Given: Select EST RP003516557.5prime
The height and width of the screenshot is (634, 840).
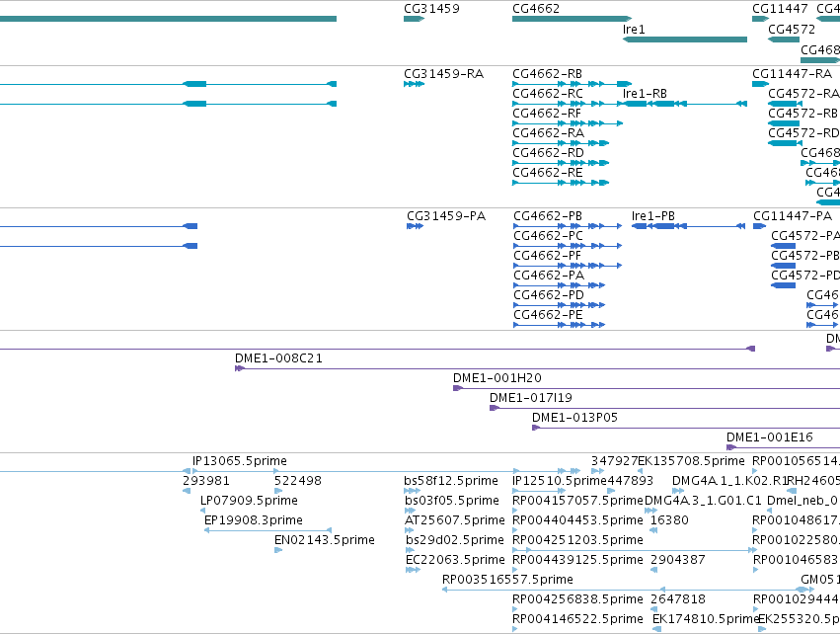Looking at the screenshot, I should (x=507, y=581).
